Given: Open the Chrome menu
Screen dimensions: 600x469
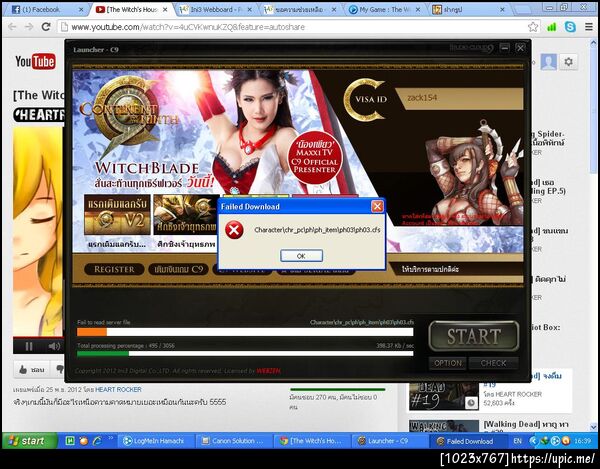Looking at the screenshot, I should pyautogui.click(x=589, y=27).
